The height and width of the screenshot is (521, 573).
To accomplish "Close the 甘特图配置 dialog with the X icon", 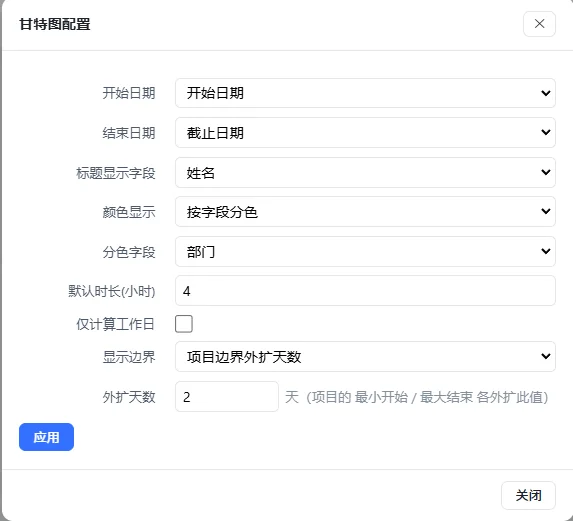I will click(x=539, y=24).
